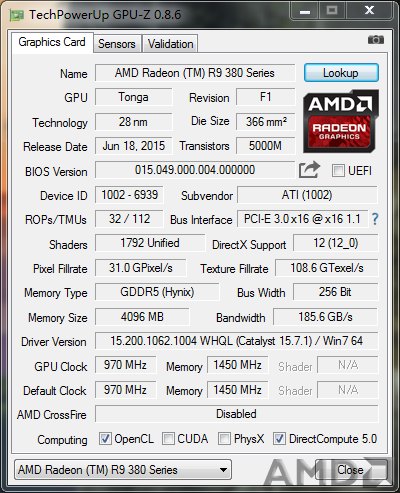Click the Technology value '28 nm'

click(134, 122)
